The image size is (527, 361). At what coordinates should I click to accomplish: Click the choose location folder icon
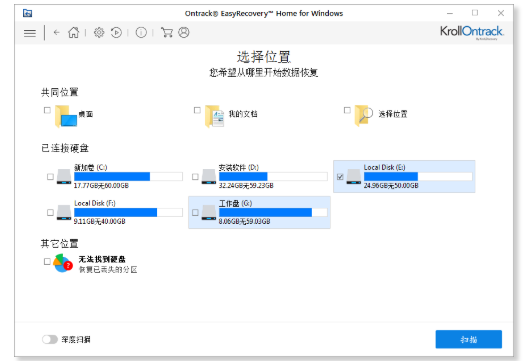pos(364,116)
